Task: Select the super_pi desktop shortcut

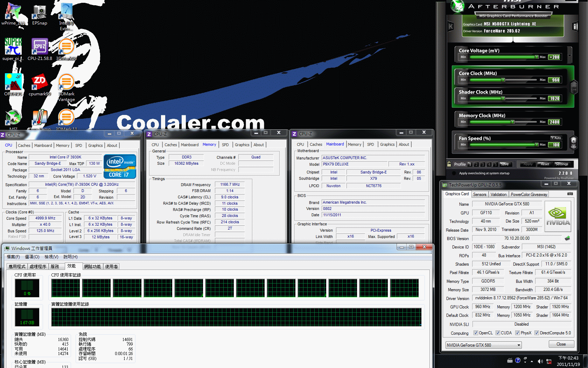Action: 13,49
